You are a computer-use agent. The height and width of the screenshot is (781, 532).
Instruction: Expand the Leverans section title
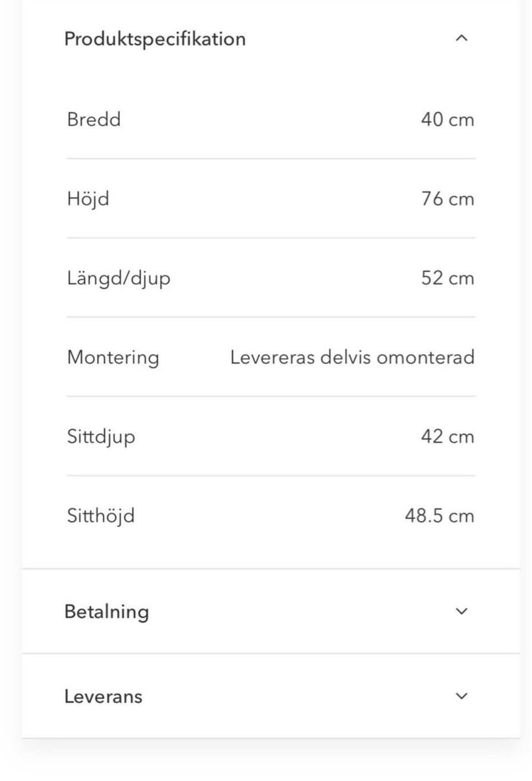pyautogui.click(x=103, y=696)
